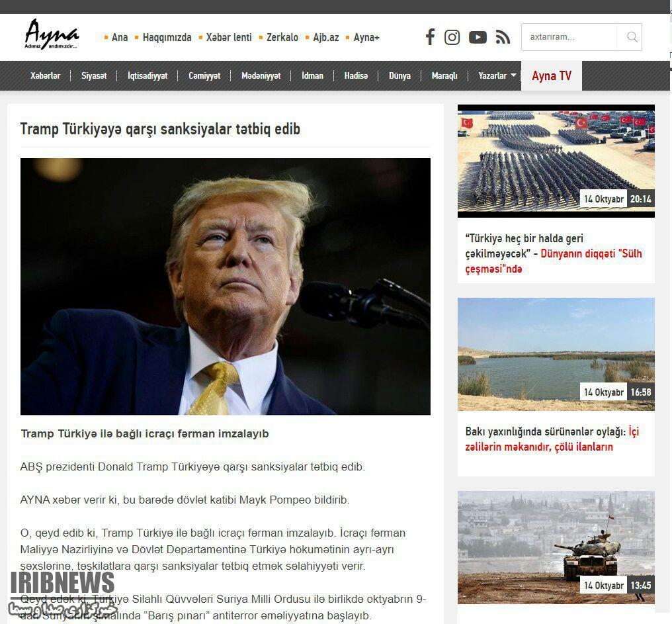Screen dimensions: 672x624
Task: Click in the axtarıram search field
Action: point(569,37)
